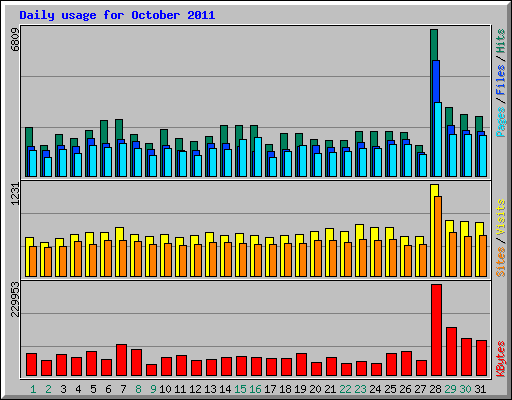Select the red KBytes bar for day 7
Screen dimensions: 512x400
click(x=121, y=360)
